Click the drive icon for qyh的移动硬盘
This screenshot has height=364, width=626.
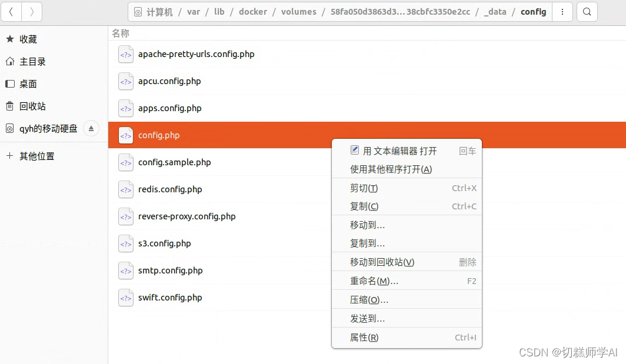tap(10, 129)
